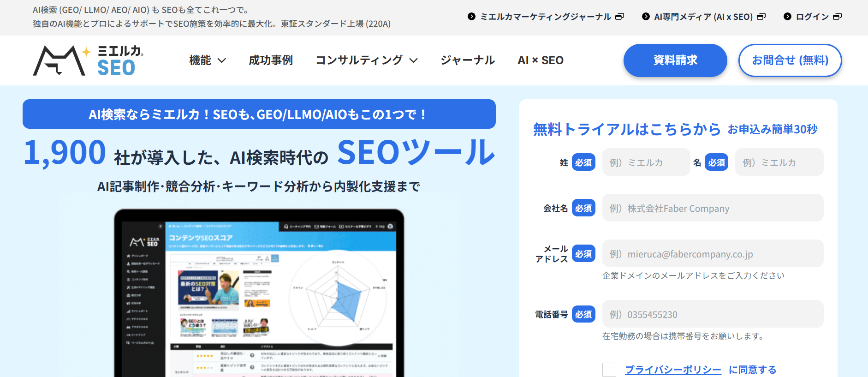The height and width of the screenshot is (377, 868).
Task: Click the 資料請求 button
Action: coord(675,60)
